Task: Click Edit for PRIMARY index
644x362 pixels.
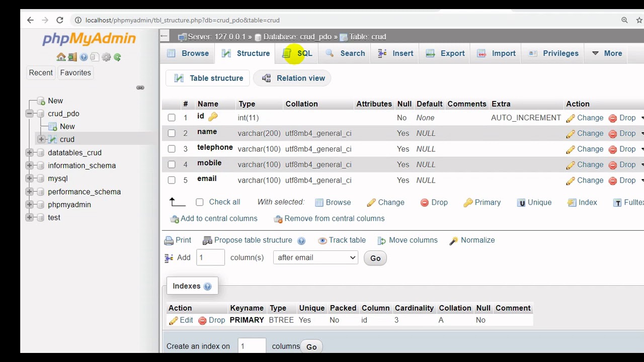Action: pos(181,320)
